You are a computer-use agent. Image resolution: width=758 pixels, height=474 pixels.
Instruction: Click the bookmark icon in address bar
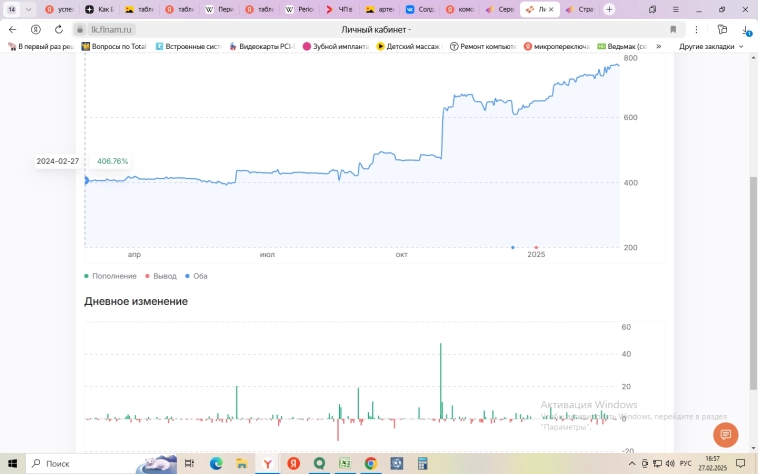pos(673,30)
